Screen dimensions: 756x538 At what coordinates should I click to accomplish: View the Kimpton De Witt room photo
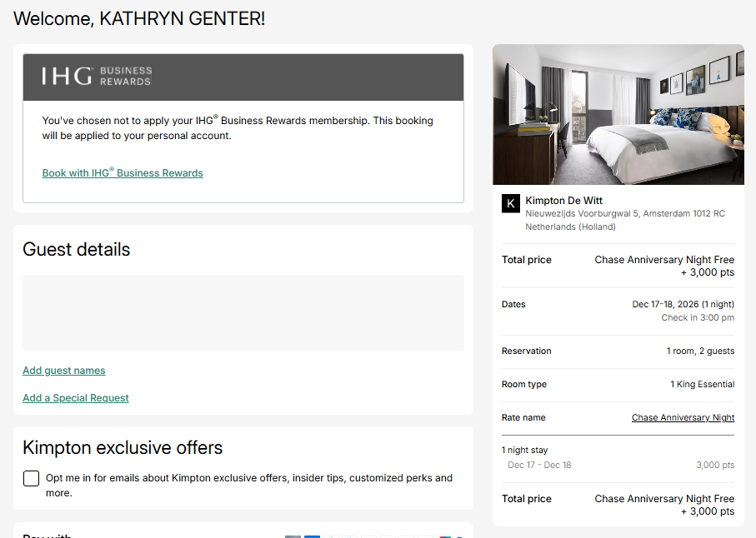coord(618,115)
